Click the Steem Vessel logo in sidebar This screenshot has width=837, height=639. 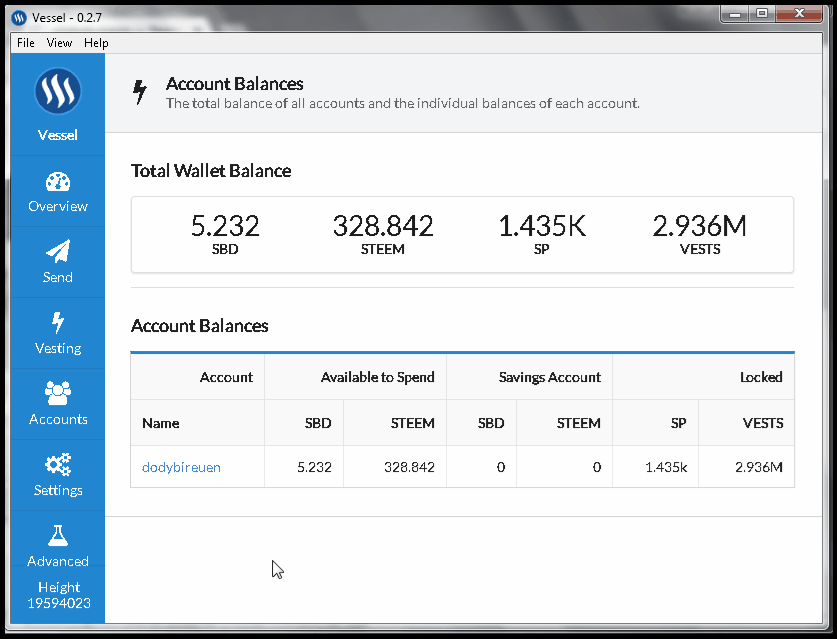point(58,91)
